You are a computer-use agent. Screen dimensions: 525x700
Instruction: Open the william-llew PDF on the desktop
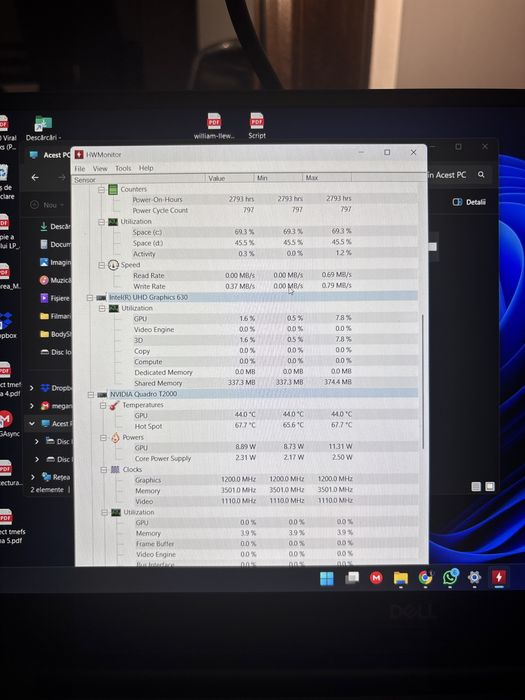pyautogui.click(x=214, y=126)
